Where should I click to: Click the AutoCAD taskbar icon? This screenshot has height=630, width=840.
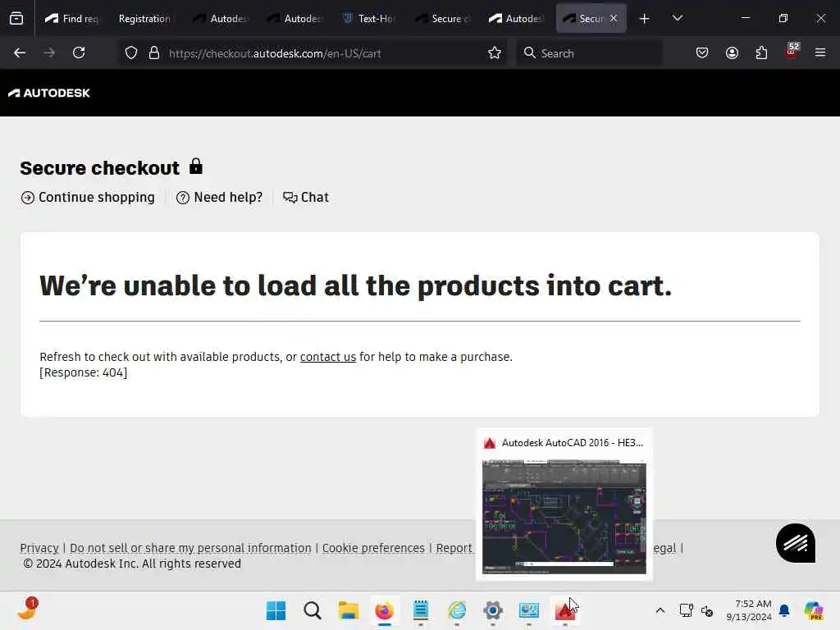pyautogui.click(x=564, y=610)
